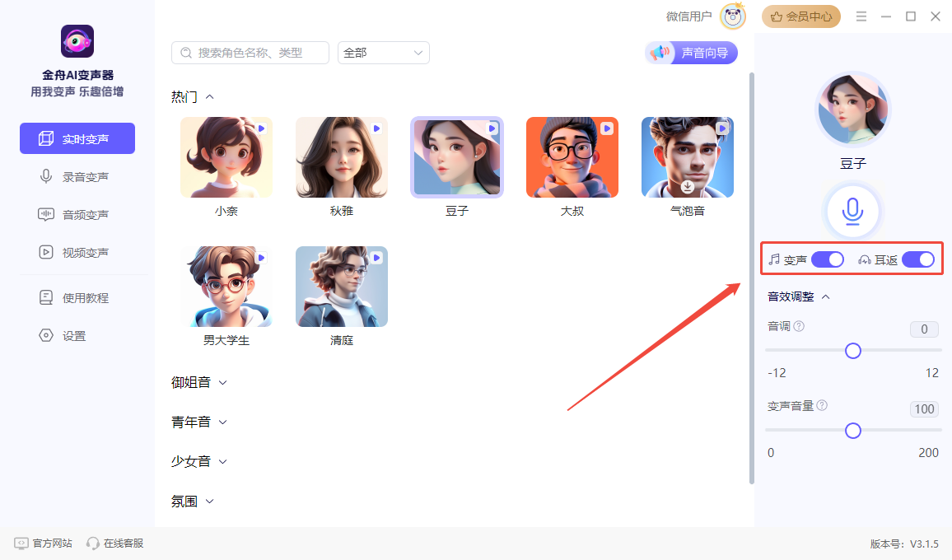The height and width of the screenshot is (560, 952).
Task: Click the large 豆子 avatar in right panel
Action: 852,110
